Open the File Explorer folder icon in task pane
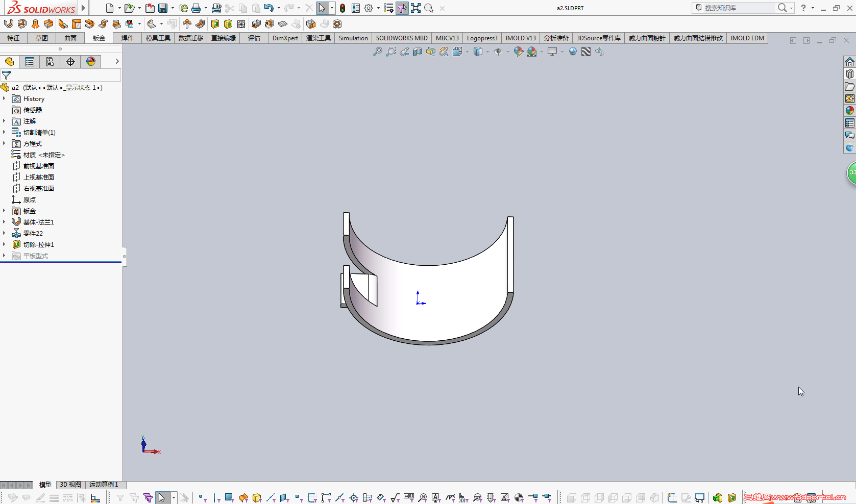The height and width of the screenshot is (504, 856). tap(850, 86)
